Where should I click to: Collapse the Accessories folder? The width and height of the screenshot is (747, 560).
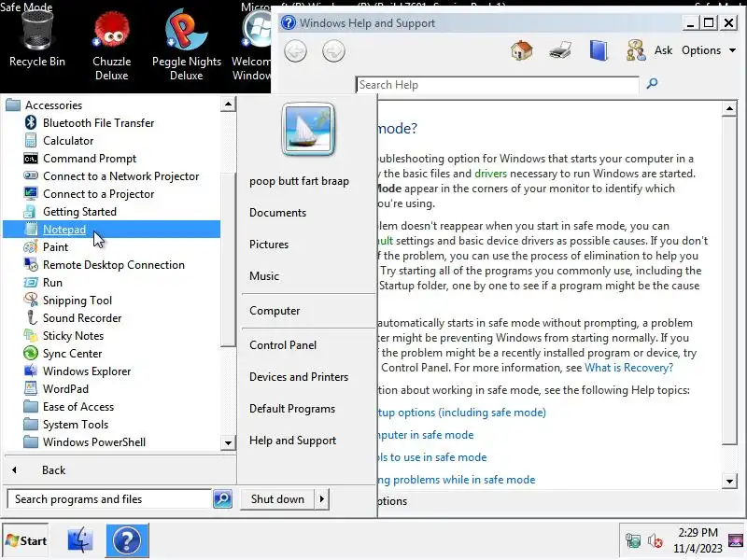(111, 105)
